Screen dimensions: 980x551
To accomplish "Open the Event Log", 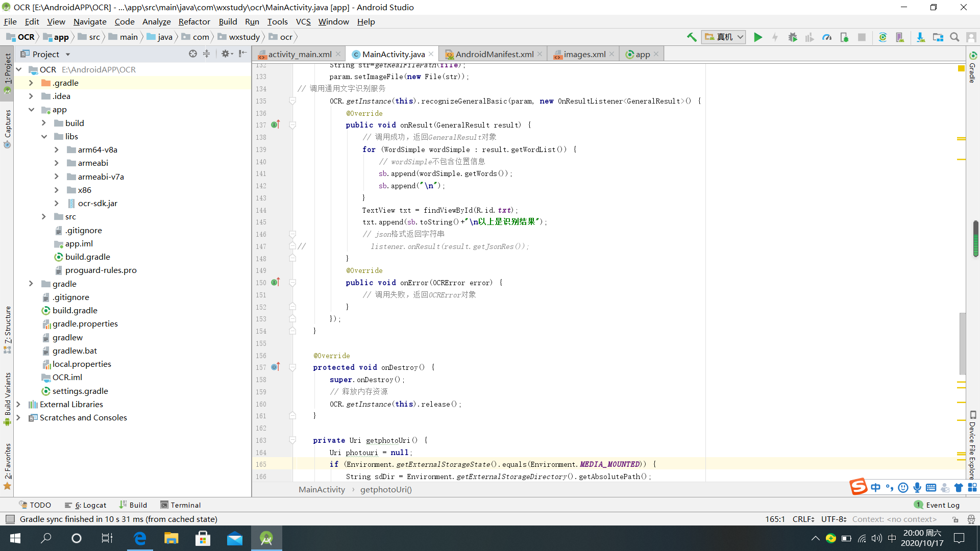I will 937,506.
